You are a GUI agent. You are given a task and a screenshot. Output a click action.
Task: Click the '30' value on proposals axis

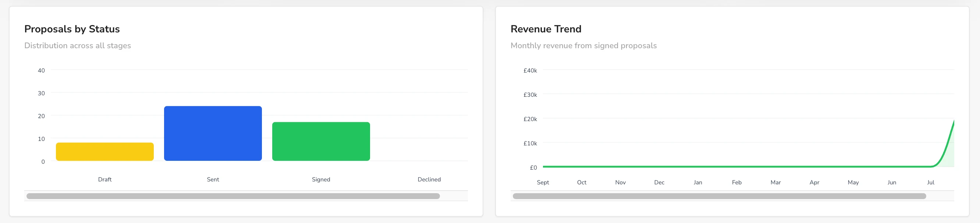(41, 93)
